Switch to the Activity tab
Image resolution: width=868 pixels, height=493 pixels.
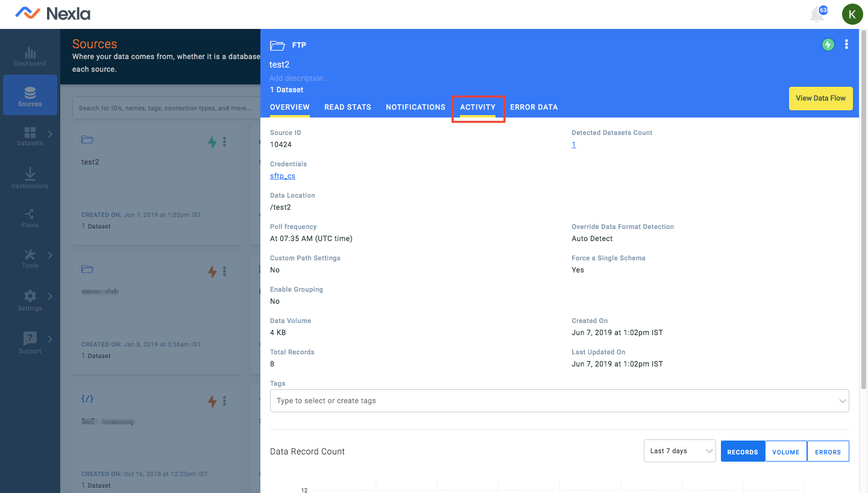[478, 107]
